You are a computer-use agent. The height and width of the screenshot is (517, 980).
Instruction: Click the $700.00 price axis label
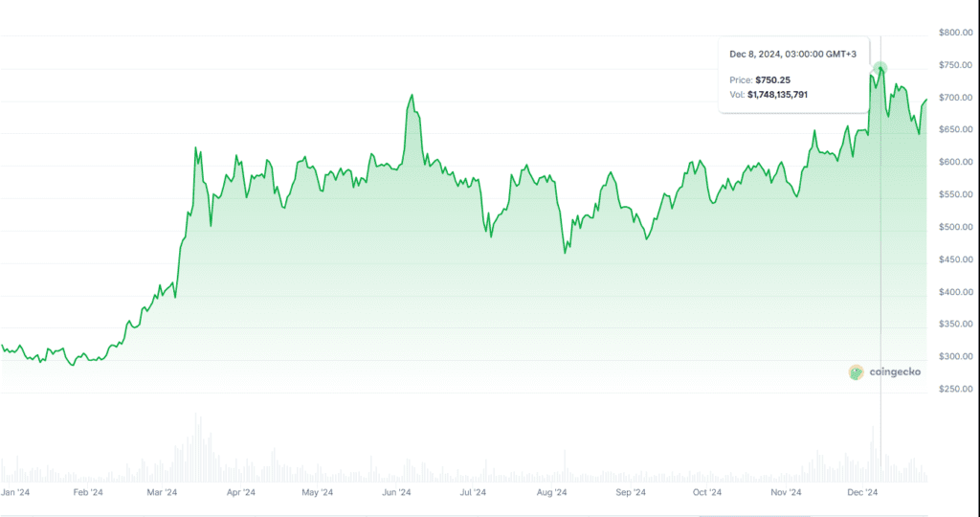(955, 98)
